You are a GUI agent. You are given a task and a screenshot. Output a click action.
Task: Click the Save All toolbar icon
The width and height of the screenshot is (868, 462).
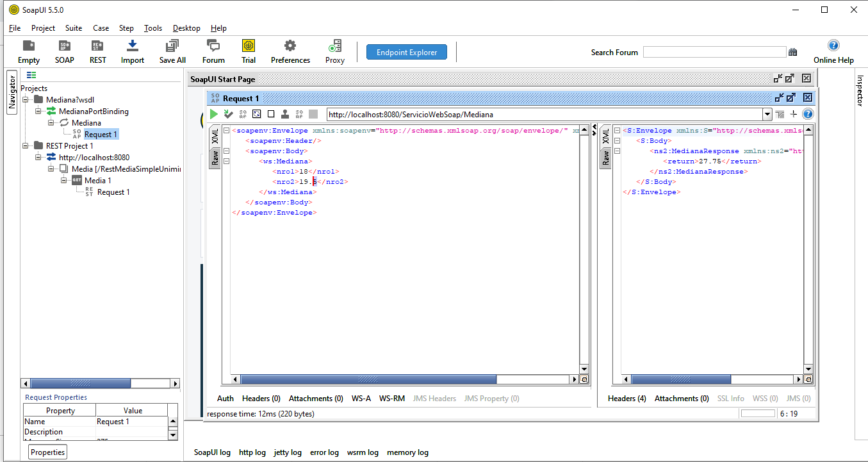[172, 46]
